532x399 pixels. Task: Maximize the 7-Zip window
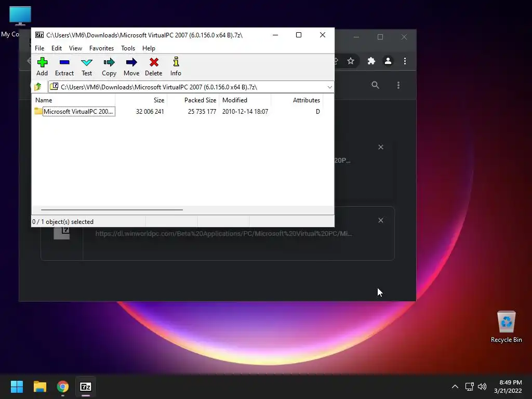299,35
